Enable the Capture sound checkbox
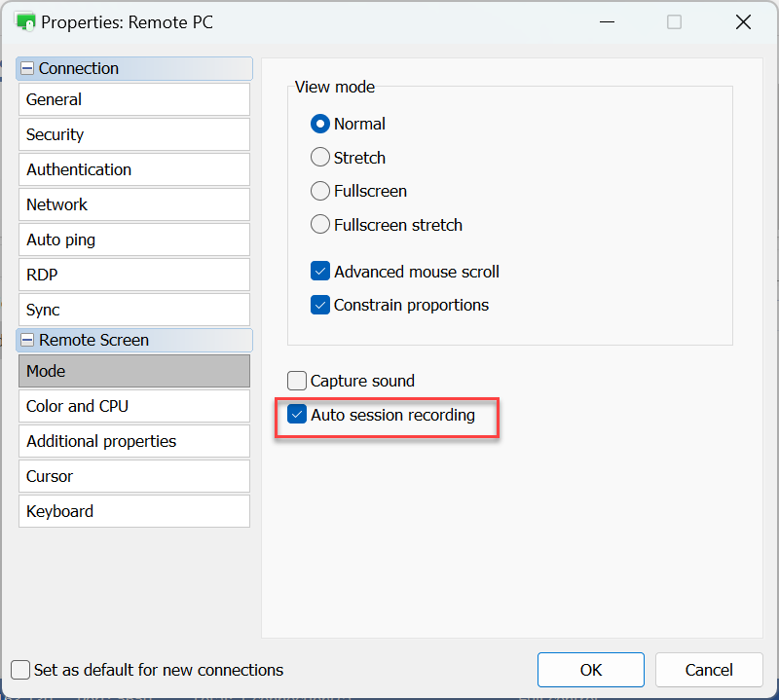This screenshot has height=700, width=779. click(297, 381)
